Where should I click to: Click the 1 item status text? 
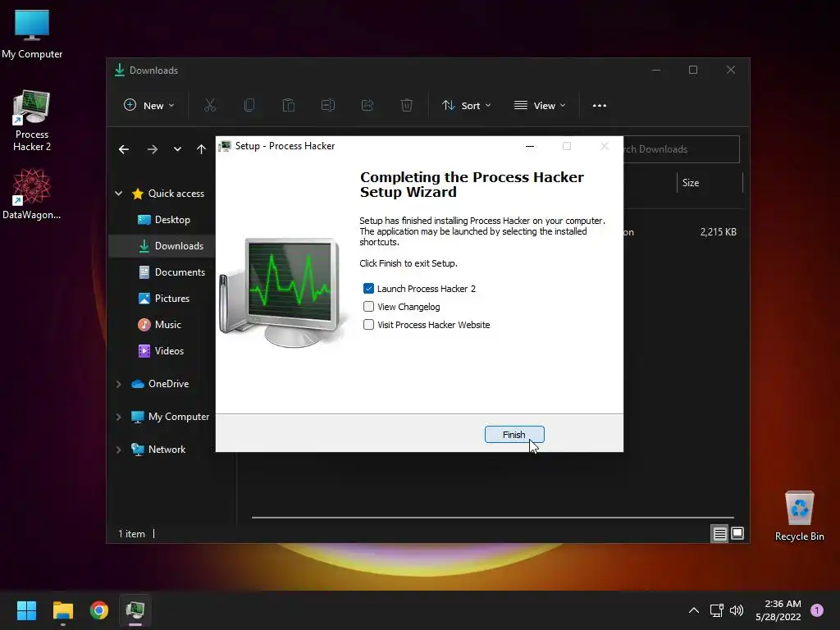coord(131,533)
